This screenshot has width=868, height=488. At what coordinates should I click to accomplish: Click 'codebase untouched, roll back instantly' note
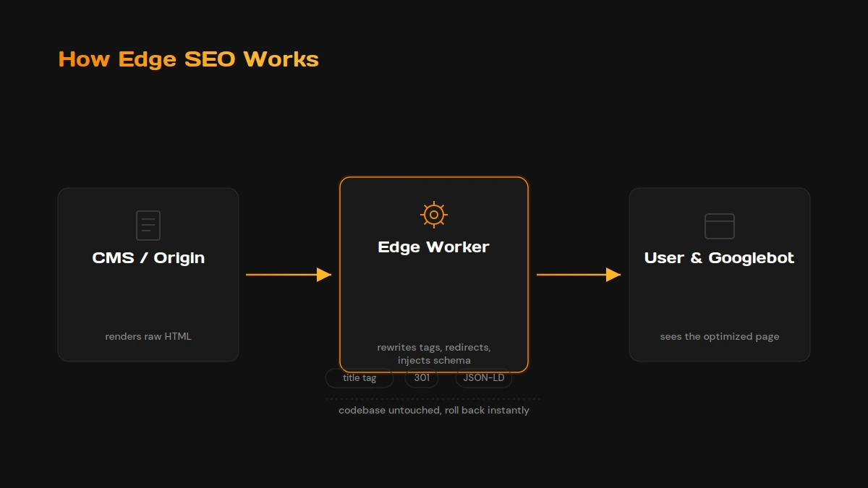click(434, 410)
